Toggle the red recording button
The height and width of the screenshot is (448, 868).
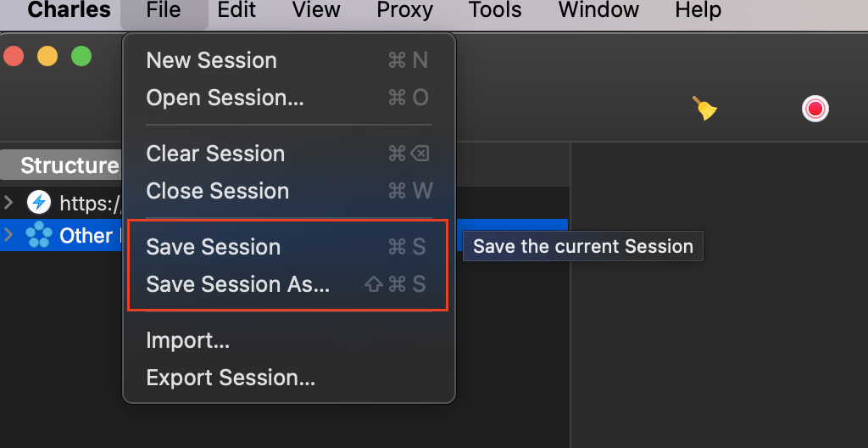815,109
